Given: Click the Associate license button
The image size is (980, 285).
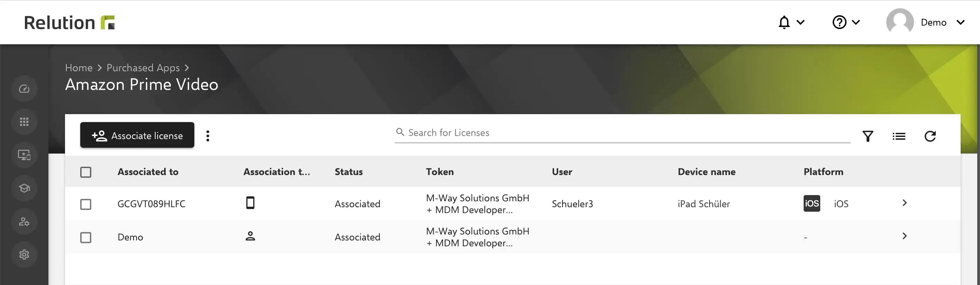Looking at the screenshot, I should click(x=137, y=135).
